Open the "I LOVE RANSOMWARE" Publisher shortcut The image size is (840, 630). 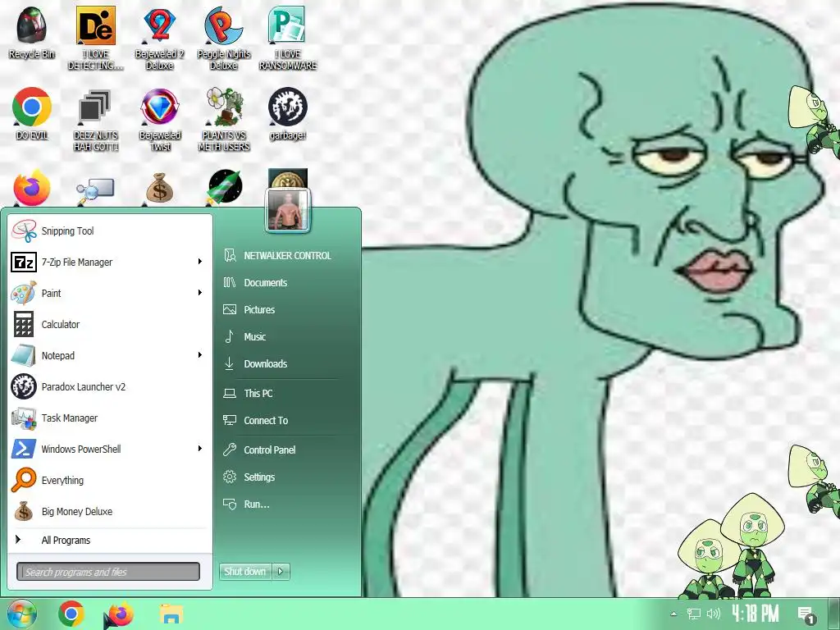pyautogui.click(x=288, y=38)
